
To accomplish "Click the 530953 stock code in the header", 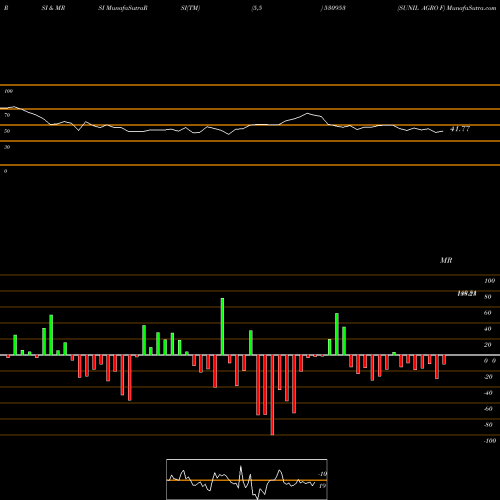I will click(334, 8).
